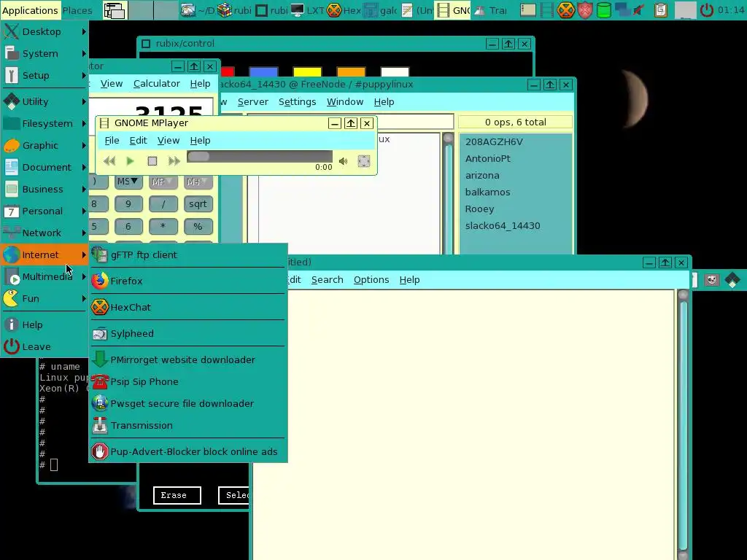Open the File menu in GNOME MPlayer
This screenshot has width=747, height=560.
click(112, 141)
